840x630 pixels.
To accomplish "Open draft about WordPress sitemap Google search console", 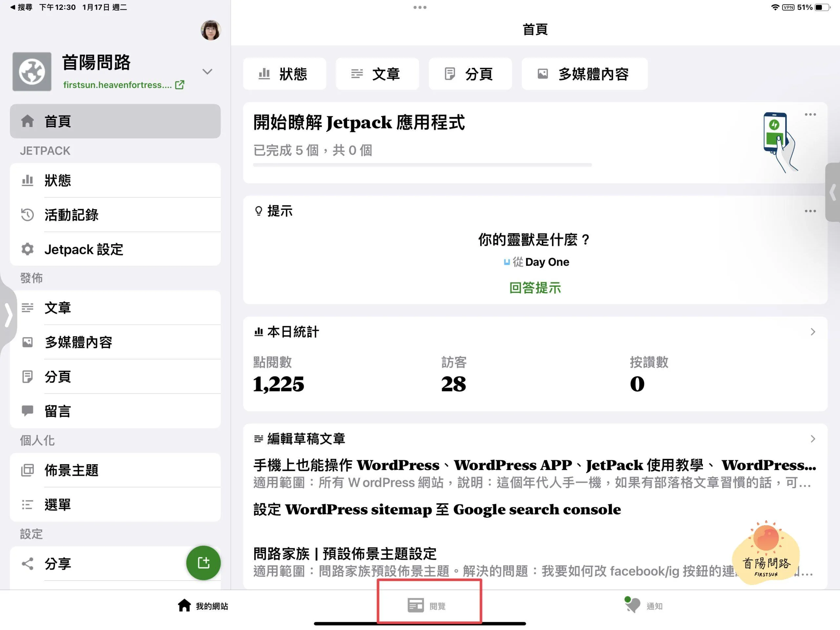I will pyautogui.click(x=437, y=510).
